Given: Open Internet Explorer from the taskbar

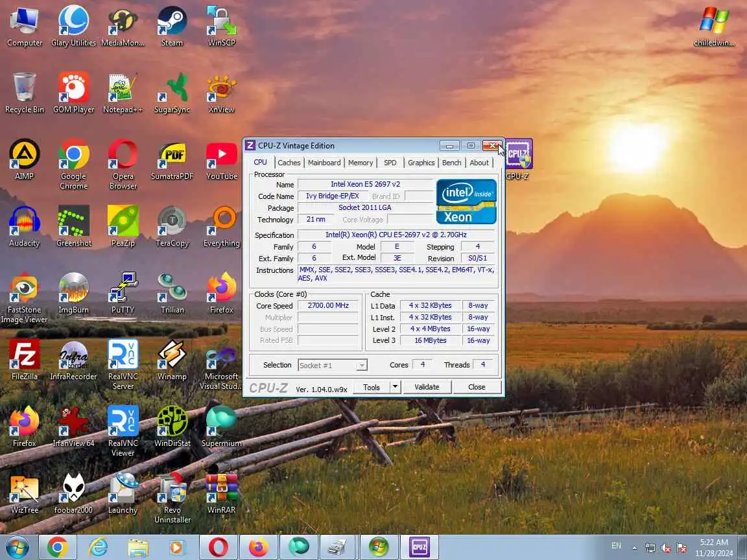Looking at the screenshot, I should click(98, 547).
